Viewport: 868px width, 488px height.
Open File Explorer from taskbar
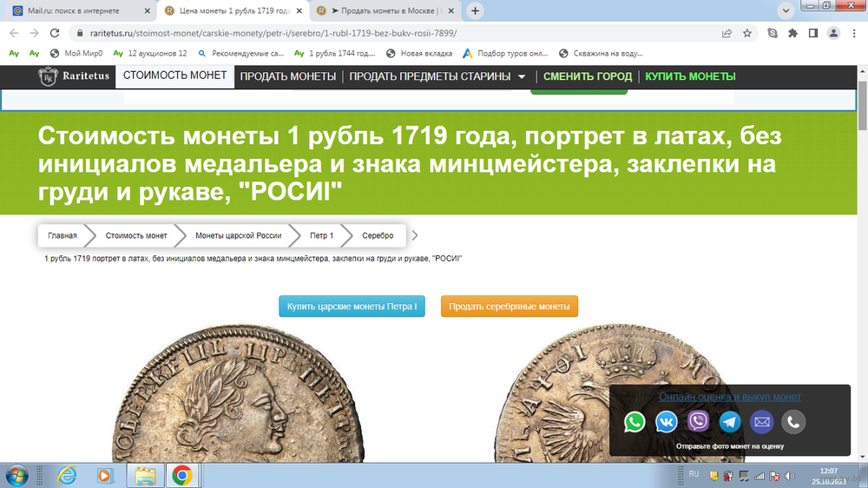point(145,476)
